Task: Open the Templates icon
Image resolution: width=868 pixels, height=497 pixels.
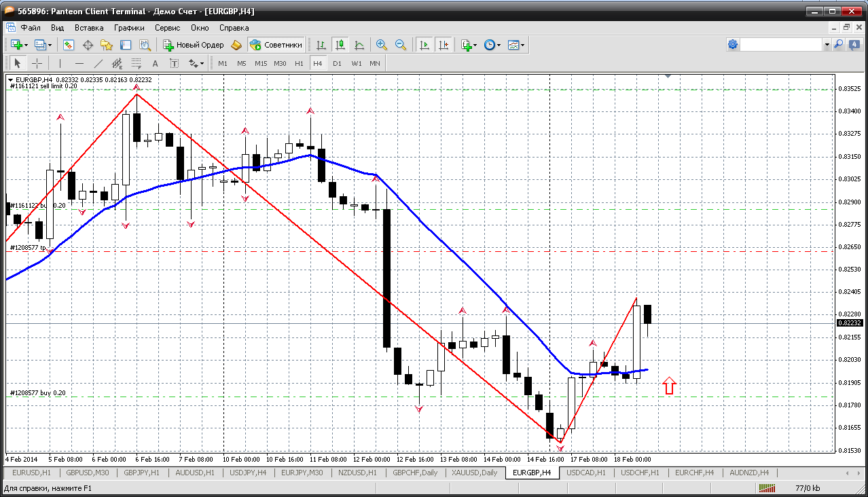Action: pos(513,45)
